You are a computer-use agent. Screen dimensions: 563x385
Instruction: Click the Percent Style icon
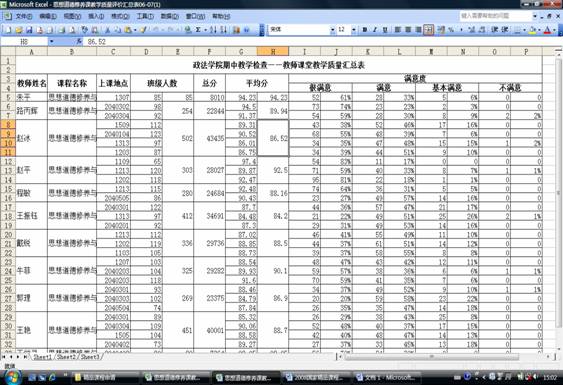[451, 30]
